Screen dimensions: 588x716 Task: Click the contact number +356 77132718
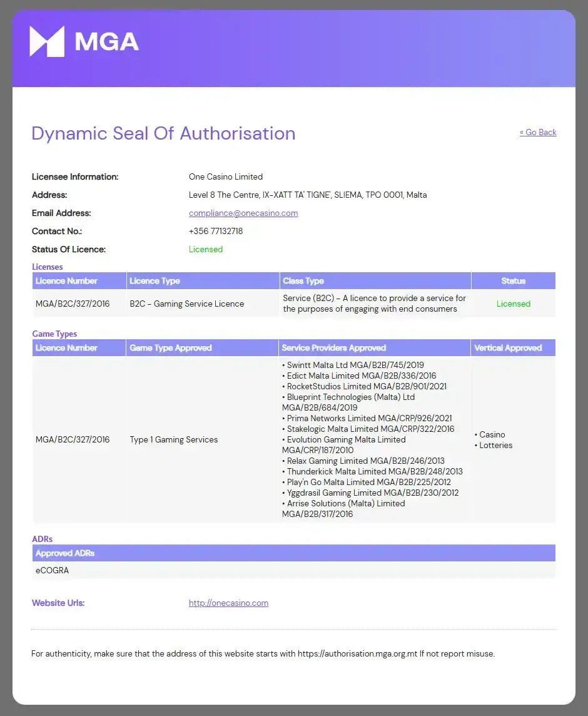[216, 231]
